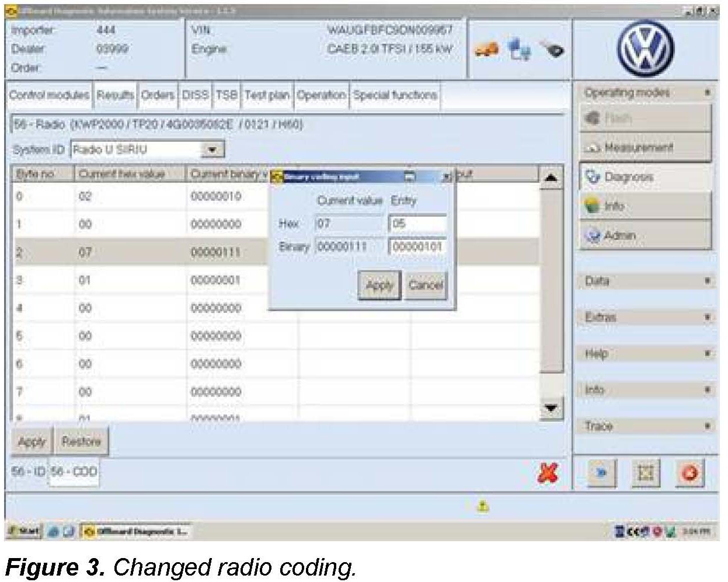Click the diagnostic interface cable icon
Image resolution: width=728 pixels, height=582 pixels.
(x=552, y=49)
